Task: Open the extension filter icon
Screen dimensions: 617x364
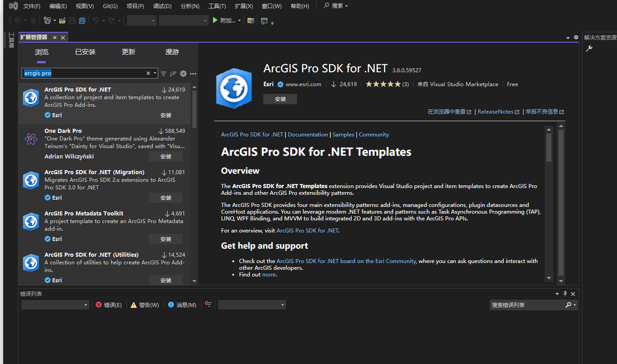Action: tap(164, 74)
